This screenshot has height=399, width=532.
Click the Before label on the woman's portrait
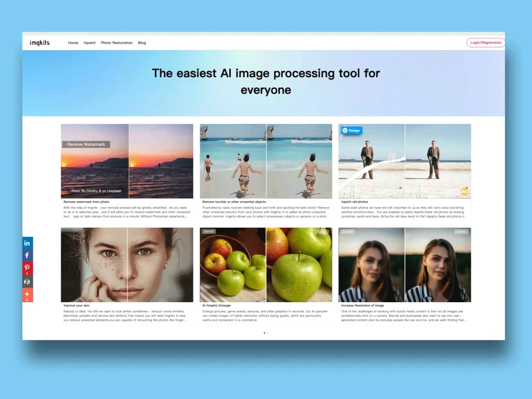[346, 232]
